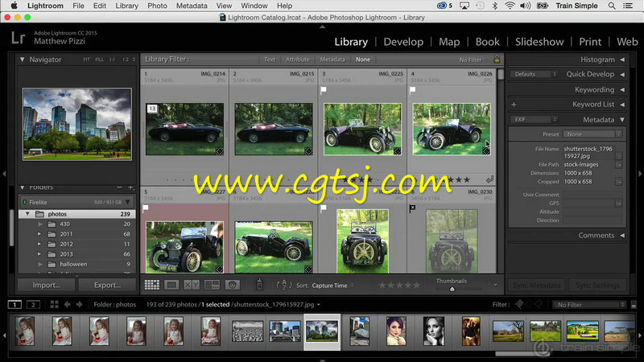Open the Metadata menu
Viewport: 644px width, 362px height.
(x=192, y=6)
